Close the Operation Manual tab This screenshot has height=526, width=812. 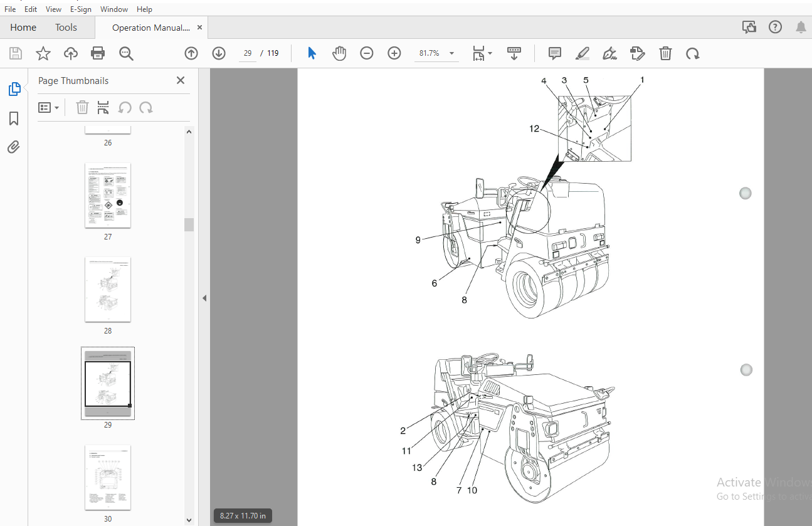200,28
